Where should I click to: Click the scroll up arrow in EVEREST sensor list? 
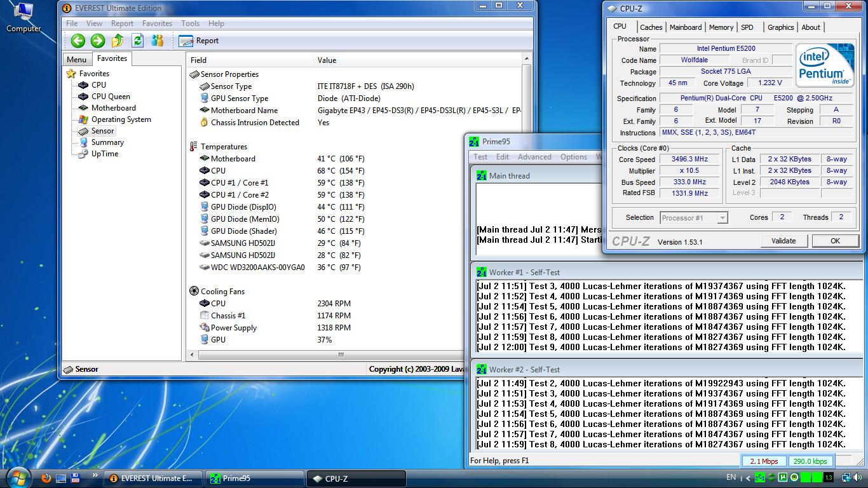coord(526,59)
